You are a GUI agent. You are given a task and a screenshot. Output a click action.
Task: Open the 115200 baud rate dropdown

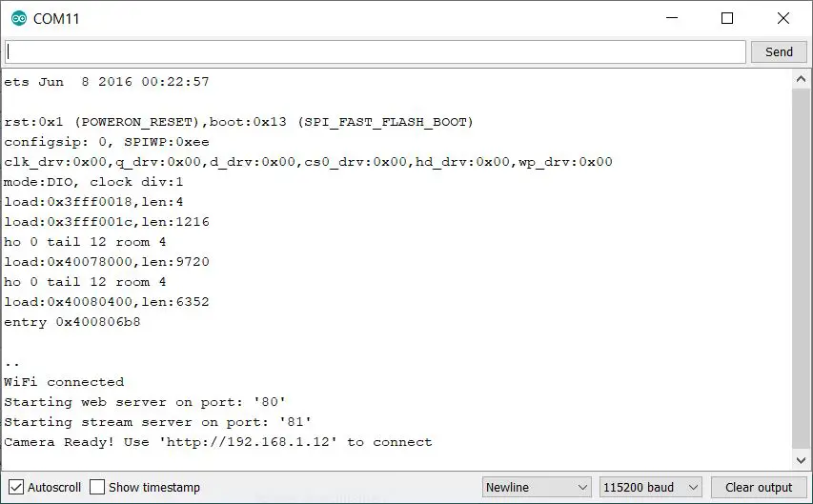point(650,488)
